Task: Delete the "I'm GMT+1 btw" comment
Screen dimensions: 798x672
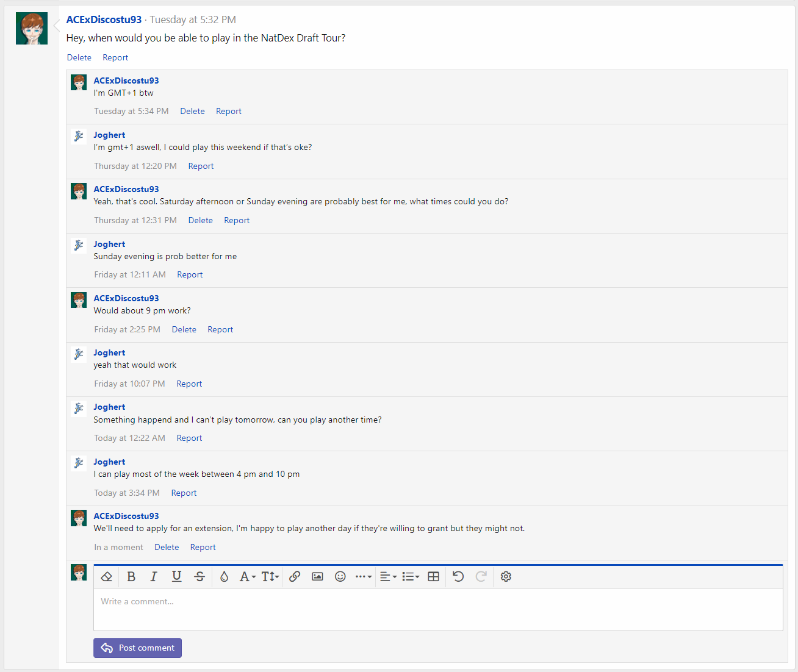Action: pos(192,112)
